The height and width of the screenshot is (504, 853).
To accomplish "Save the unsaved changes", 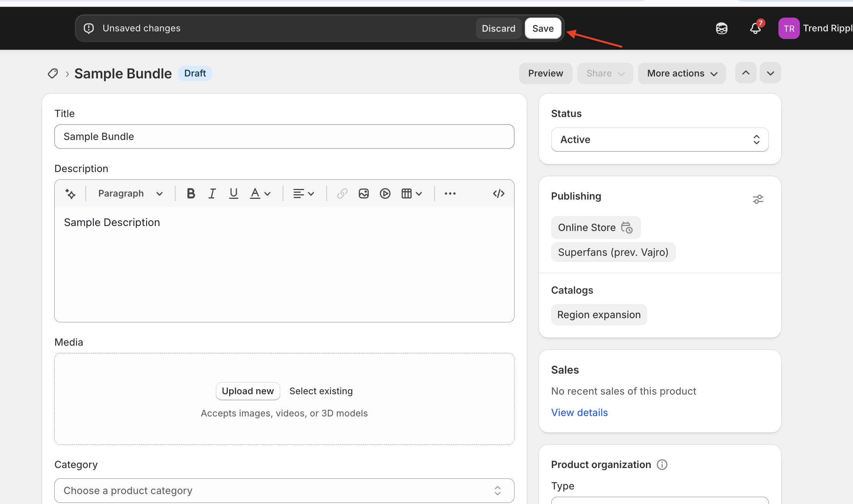I will [x=542, y=28].
